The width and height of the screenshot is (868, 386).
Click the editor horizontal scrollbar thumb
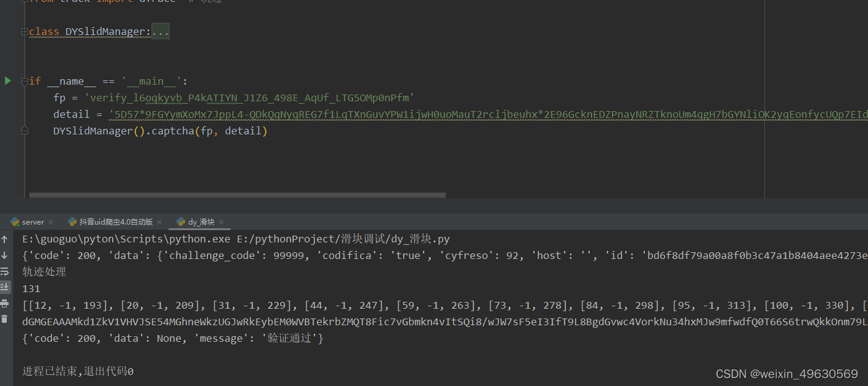tap(237, 195)
